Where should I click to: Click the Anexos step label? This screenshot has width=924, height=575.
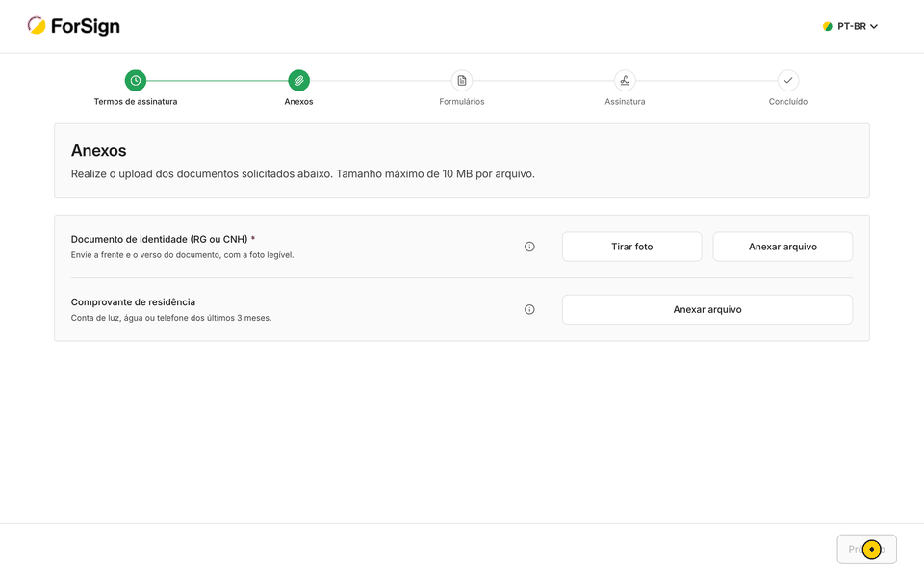[x=298, y=102]
